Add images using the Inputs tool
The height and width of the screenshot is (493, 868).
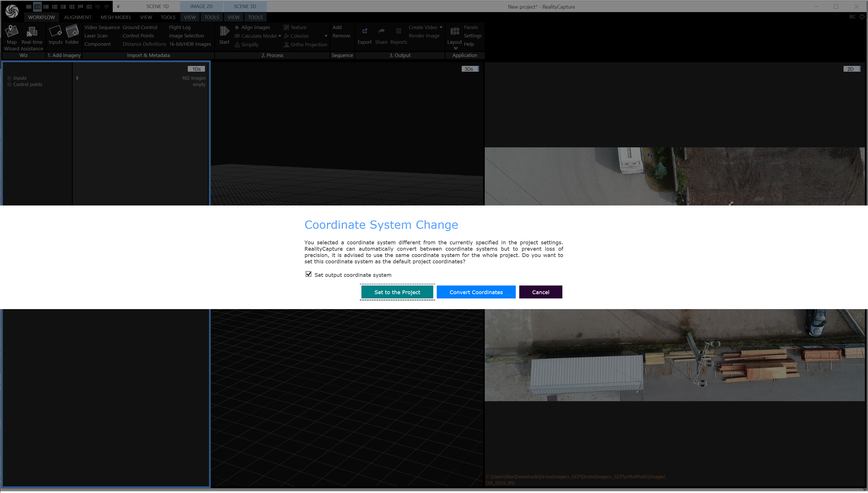click(55, 36)
